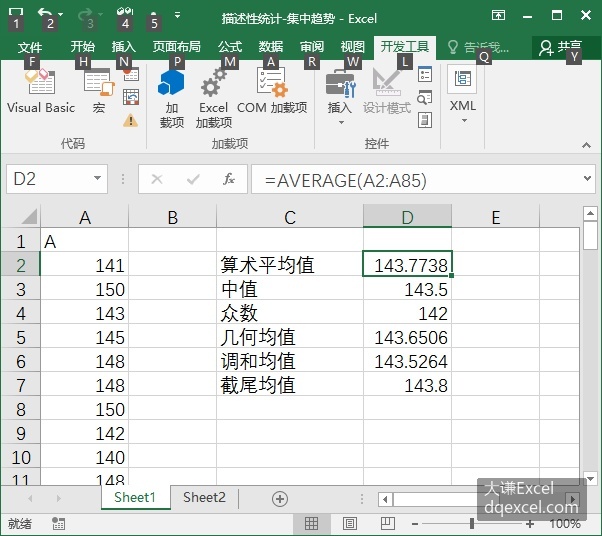This screenshot has height=536, width=602.
Task: Add a new sheet with plus button
Action: pyautogui.click(x=280, y=498)
